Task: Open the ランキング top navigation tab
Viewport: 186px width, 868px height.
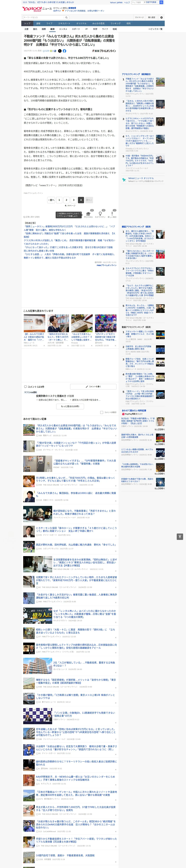Action: pos(115,24)
